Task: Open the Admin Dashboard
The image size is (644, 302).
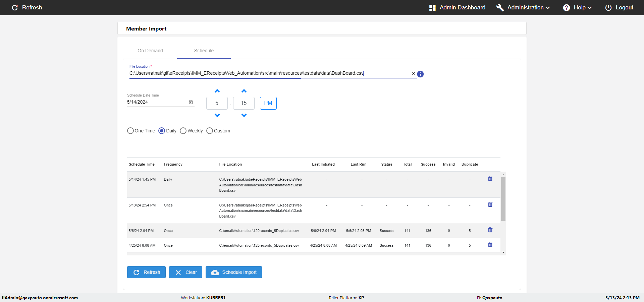Action: 457,7
